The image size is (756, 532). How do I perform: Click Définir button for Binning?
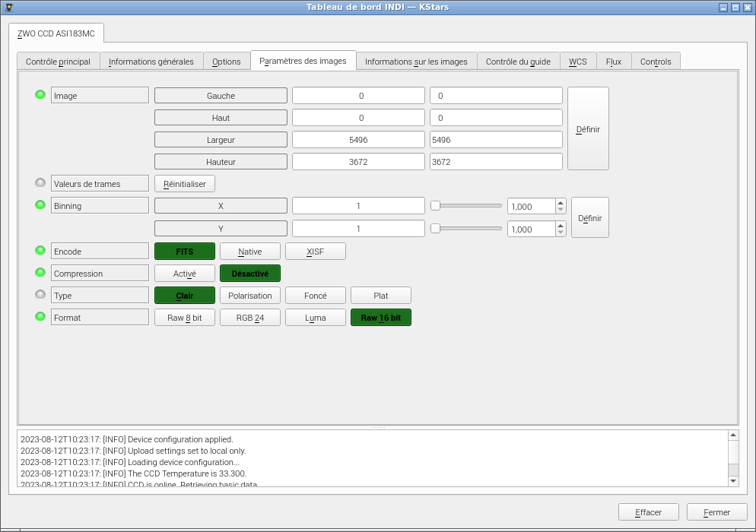coord(589,218)
